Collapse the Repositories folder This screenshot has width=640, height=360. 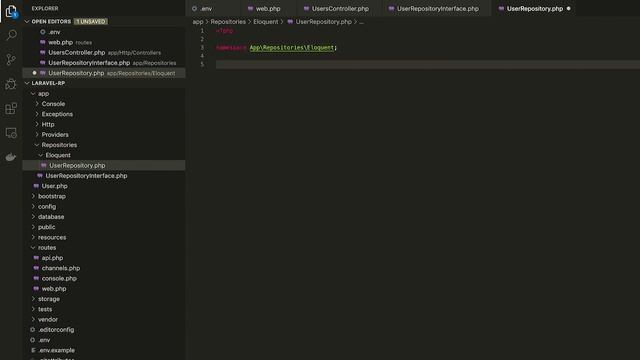(x=37, y=145)
